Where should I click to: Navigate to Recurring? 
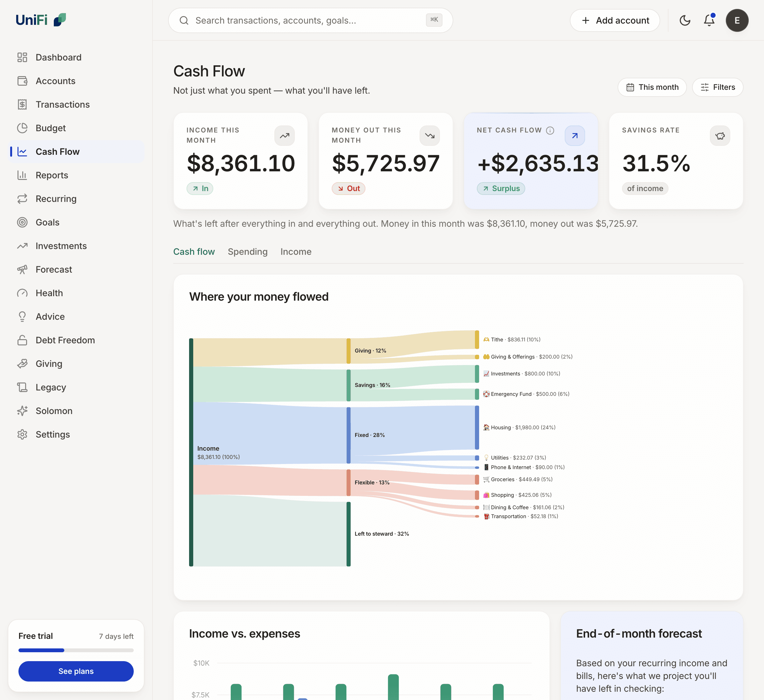click(76, 199)
